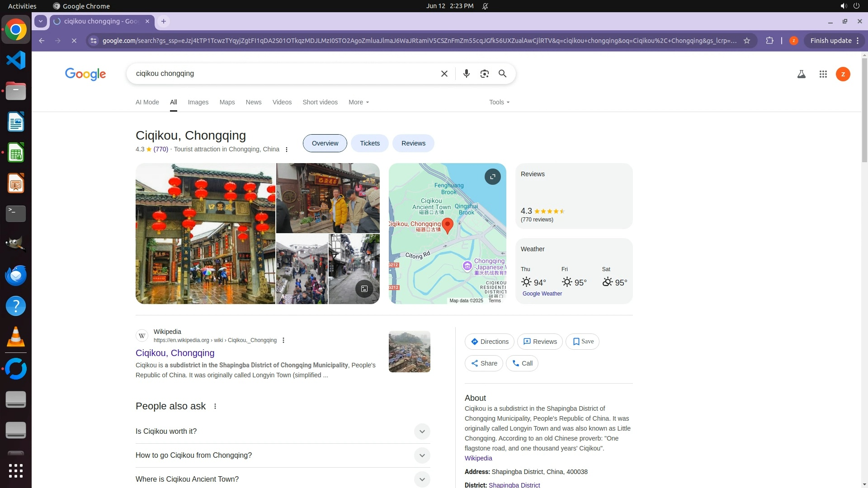Switch to the Images tab

tap(198, 102)
